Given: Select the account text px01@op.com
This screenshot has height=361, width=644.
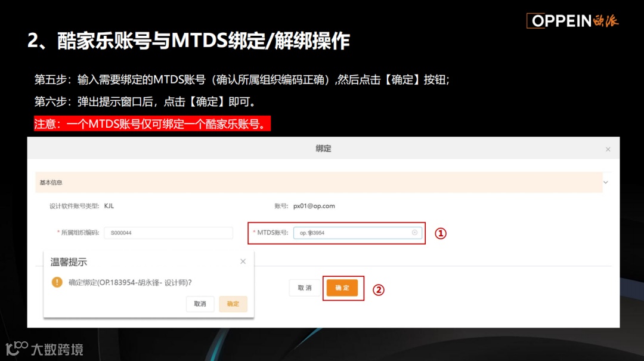Looking at the screenshot, I should (x=314, y=206).
